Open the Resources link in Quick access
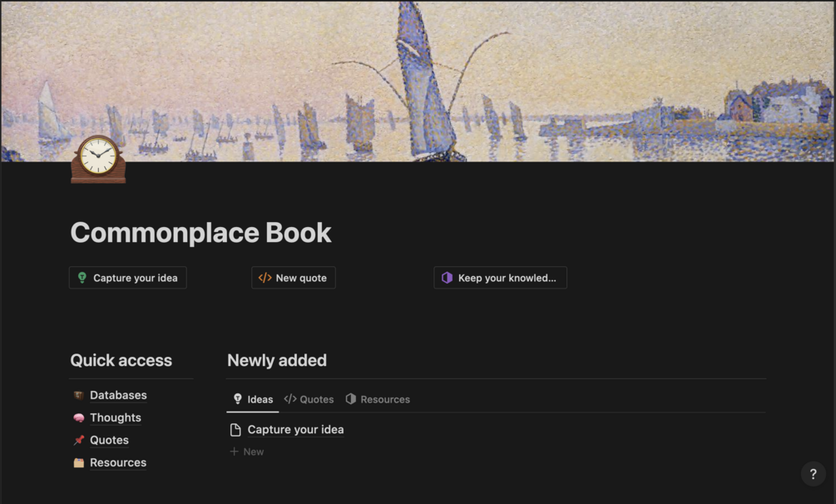This screenshot has width=836, height=504. pyautogui.click(x=118, y=462)
